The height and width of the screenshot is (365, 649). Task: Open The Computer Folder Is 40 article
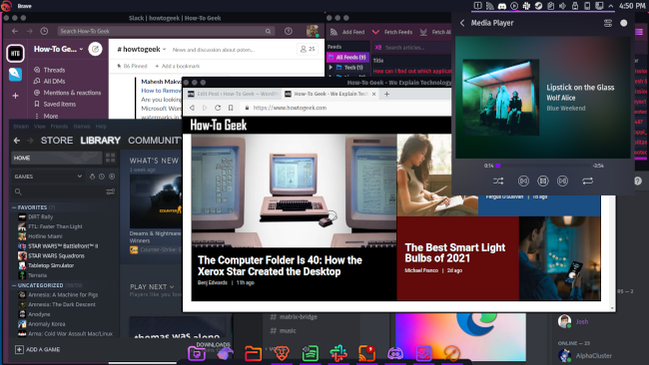point(280,266)
